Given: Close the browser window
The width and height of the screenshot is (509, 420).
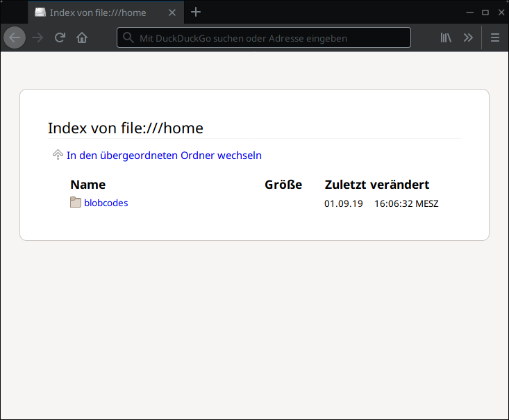Looking at the screenshot, I should point(501,12).
